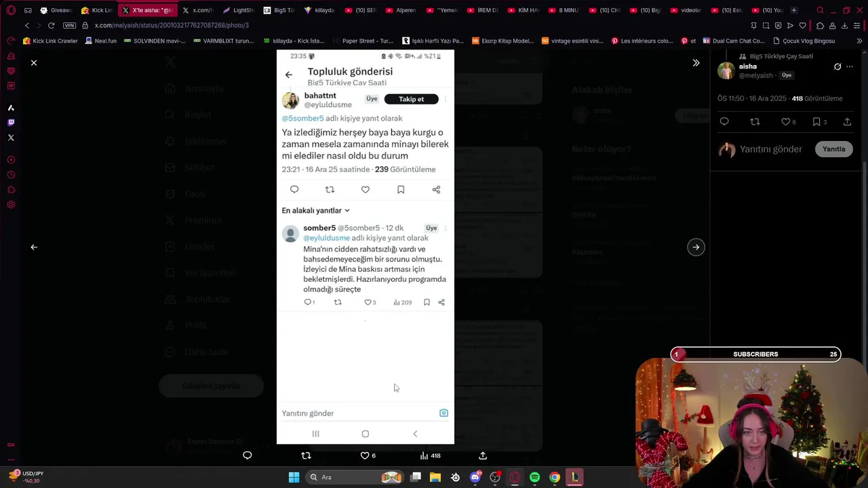Collapse the tweet side panel
This screenshot has width=868, height=488.
[x=696, y=62]
